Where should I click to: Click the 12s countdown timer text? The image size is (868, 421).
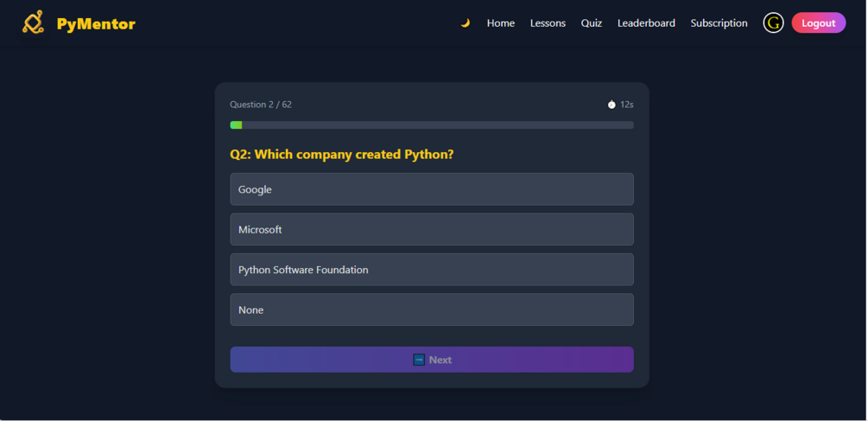(x=627, y=105)
